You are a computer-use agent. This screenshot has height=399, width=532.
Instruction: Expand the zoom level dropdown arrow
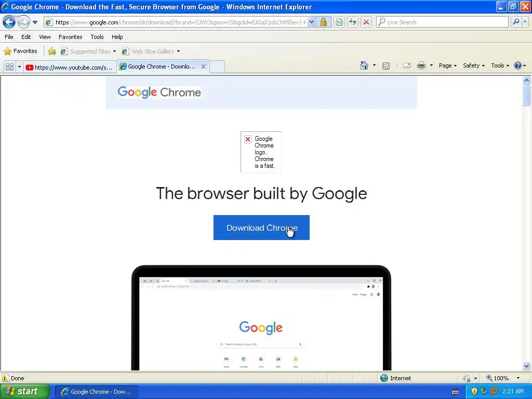(518, 378)
